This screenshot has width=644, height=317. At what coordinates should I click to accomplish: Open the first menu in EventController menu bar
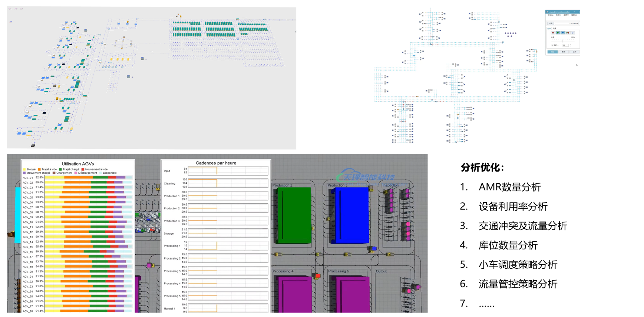pyautogui.click(x=550, y=15)
